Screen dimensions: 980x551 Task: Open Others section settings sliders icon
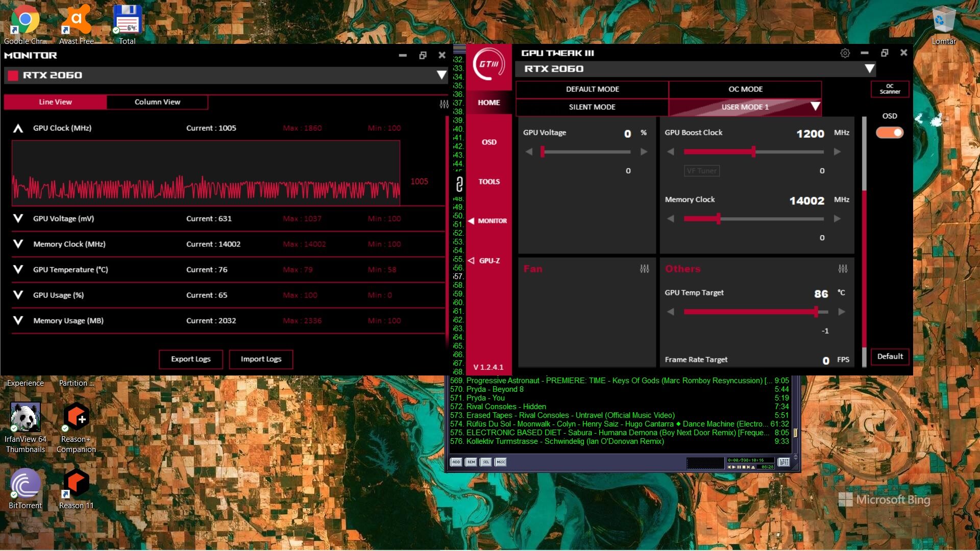point(843,268)
